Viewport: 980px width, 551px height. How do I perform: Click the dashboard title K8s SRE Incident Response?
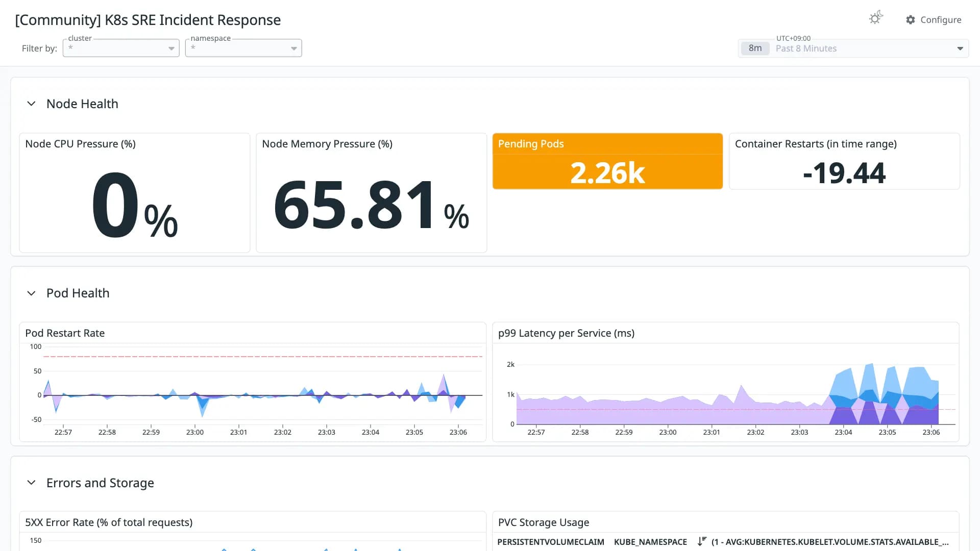coord(148,20)
